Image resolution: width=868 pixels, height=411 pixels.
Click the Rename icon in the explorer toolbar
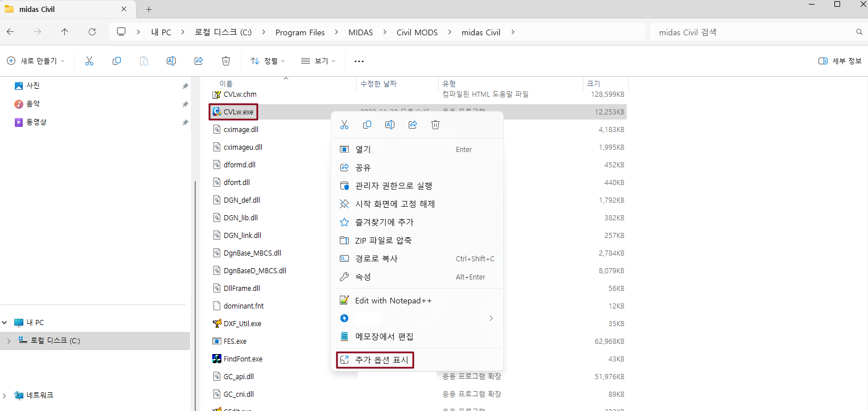(171, 61)
